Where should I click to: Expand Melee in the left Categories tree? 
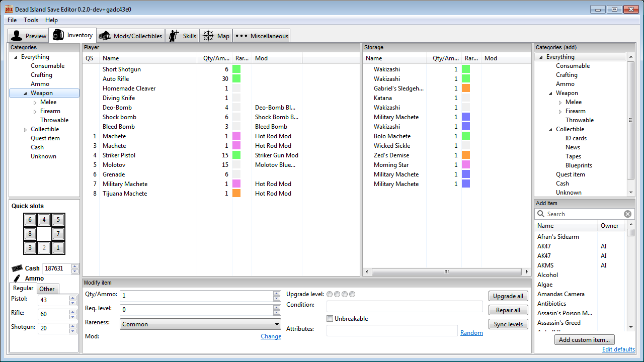tap(35, 102)
